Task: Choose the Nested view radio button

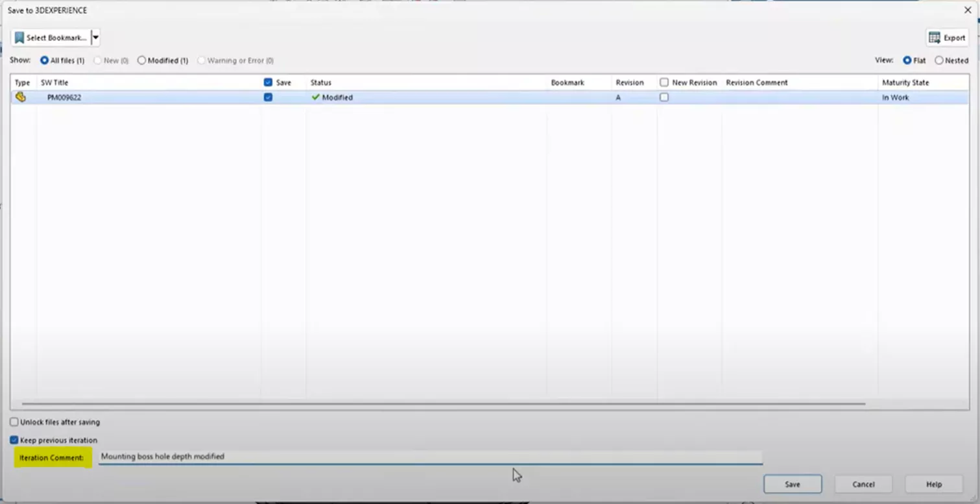Action: click(939, 60)
